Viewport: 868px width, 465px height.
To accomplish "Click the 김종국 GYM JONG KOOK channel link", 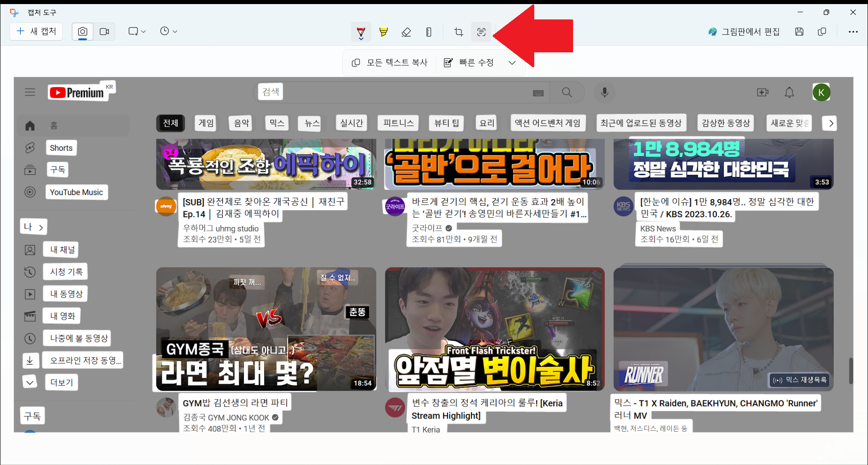I will point(226,418).
